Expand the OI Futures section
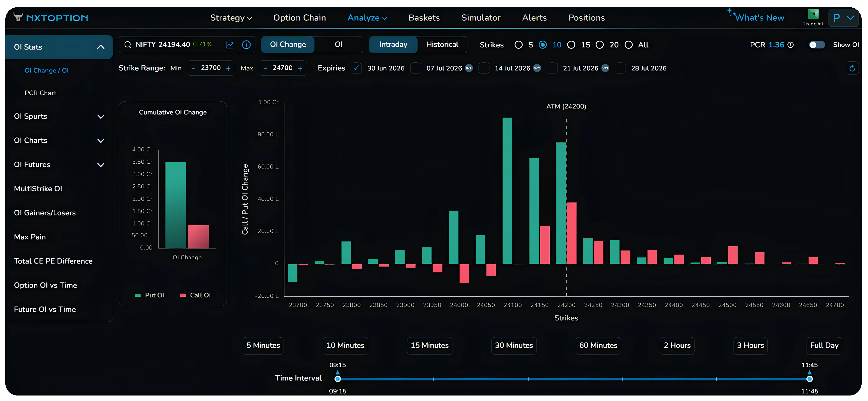The width and height of the screenshot is (868, 401). (x=101, y=165)
